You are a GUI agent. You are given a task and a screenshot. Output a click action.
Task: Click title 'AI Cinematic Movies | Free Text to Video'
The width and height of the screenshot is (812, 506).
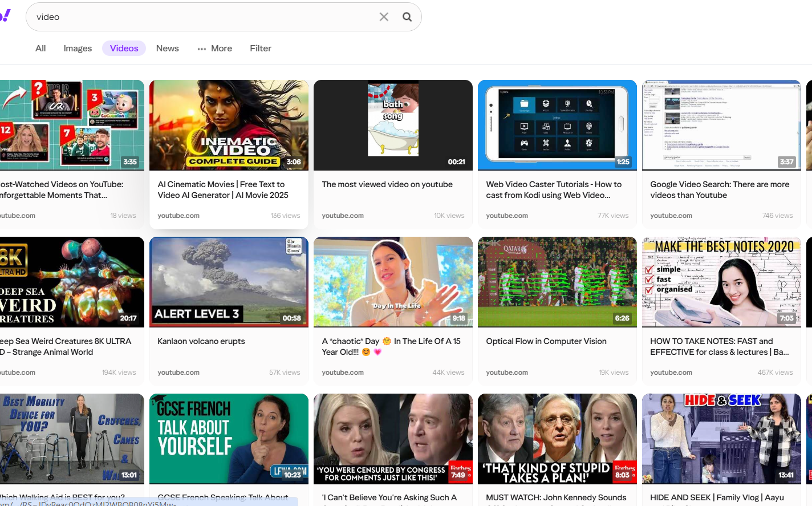pos(223,190)
